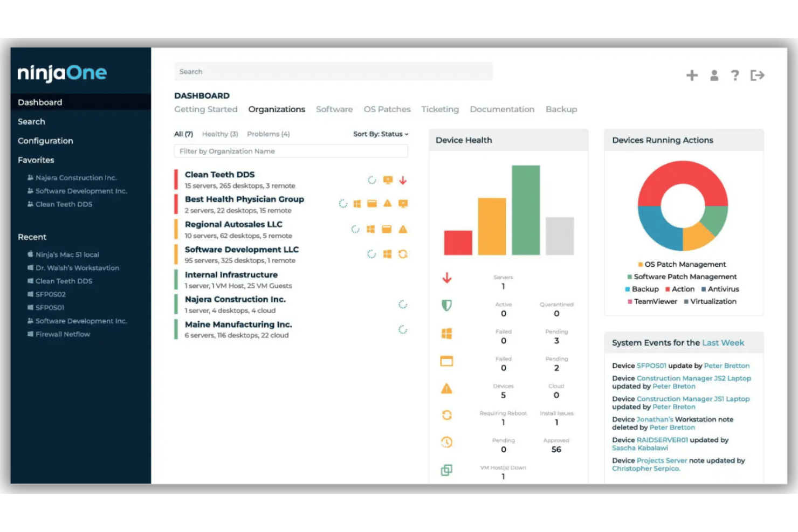Viewport: 798px width, 532px height.
Task: Click TeamViewer legend item
Action: [652, 302]
